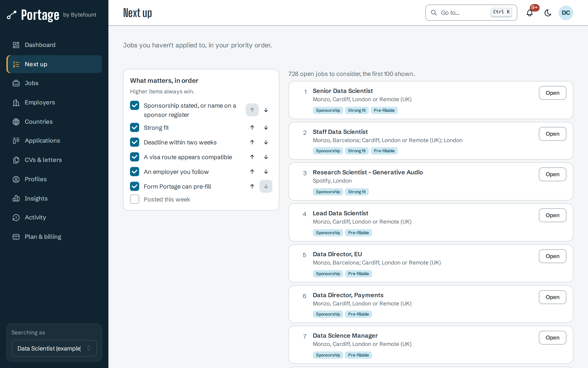This screenshot has width=588, height=368.
Task: Open the DC user avatar menu
Action: click(x=566, y=13)
